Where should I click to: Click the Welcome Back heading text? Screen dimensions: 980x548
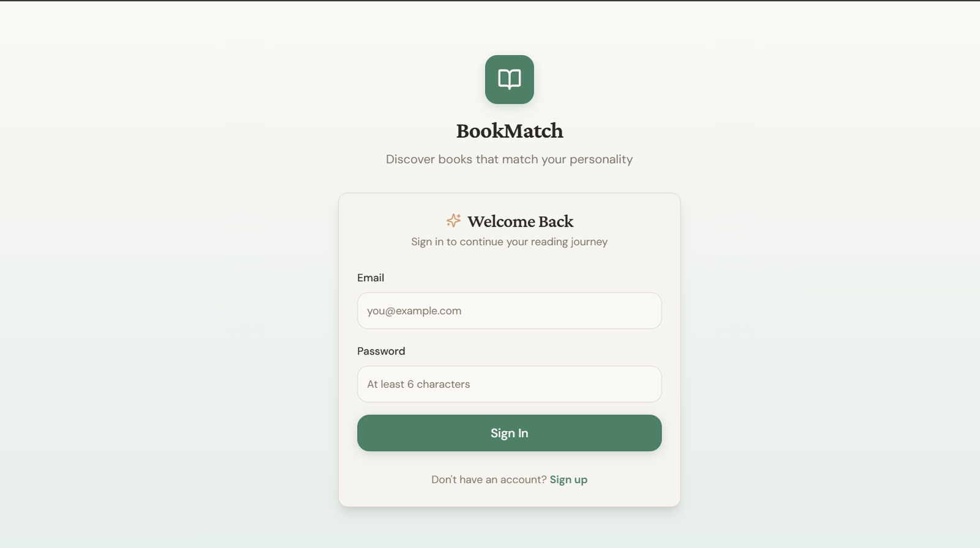[520, 221]
